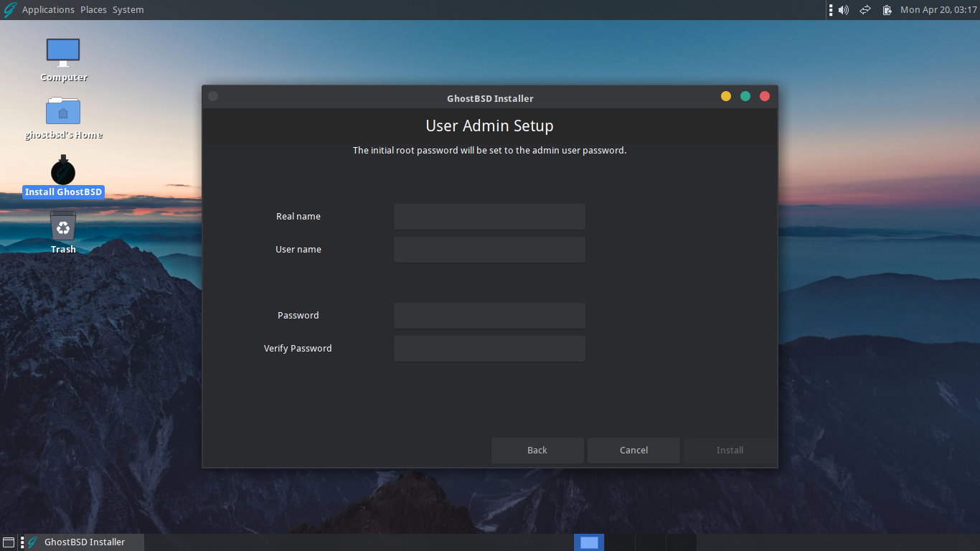The height and width of the screenshot is (551, 980).
Task: Open the GhostBSD logo menu in top panel
Action: (10, 10)
